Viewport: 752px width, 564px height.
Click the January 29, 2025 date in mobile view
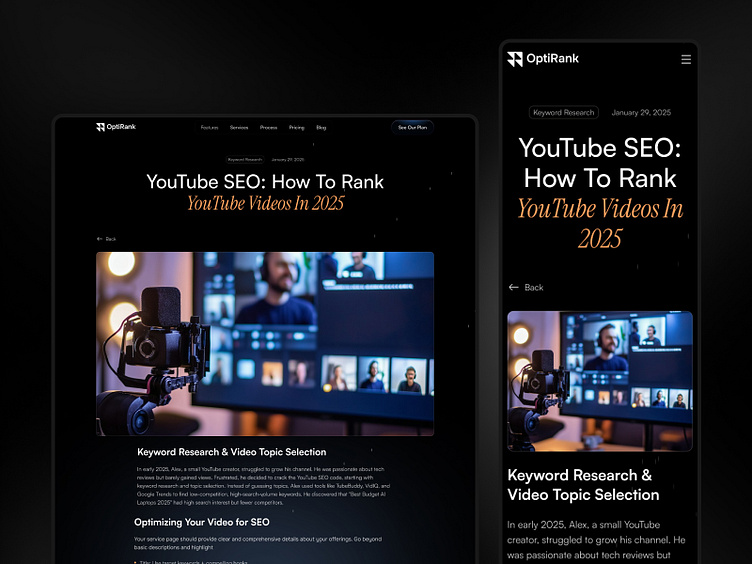tap(641, 113)
